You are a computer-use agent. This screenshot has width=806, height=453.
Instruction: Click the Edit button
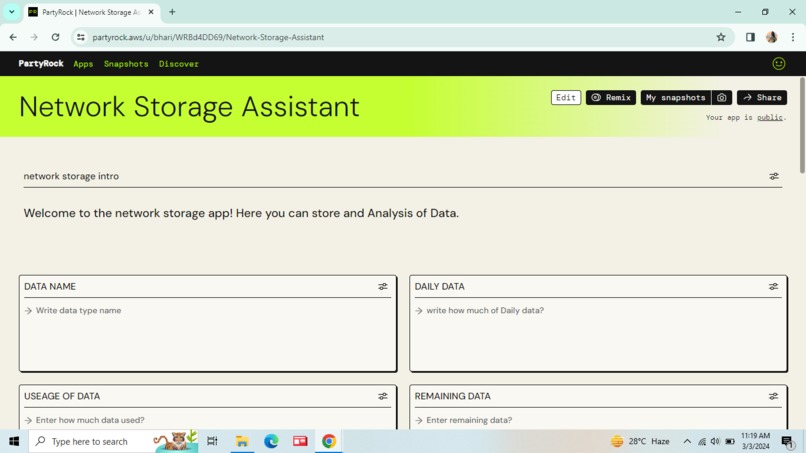566,98
